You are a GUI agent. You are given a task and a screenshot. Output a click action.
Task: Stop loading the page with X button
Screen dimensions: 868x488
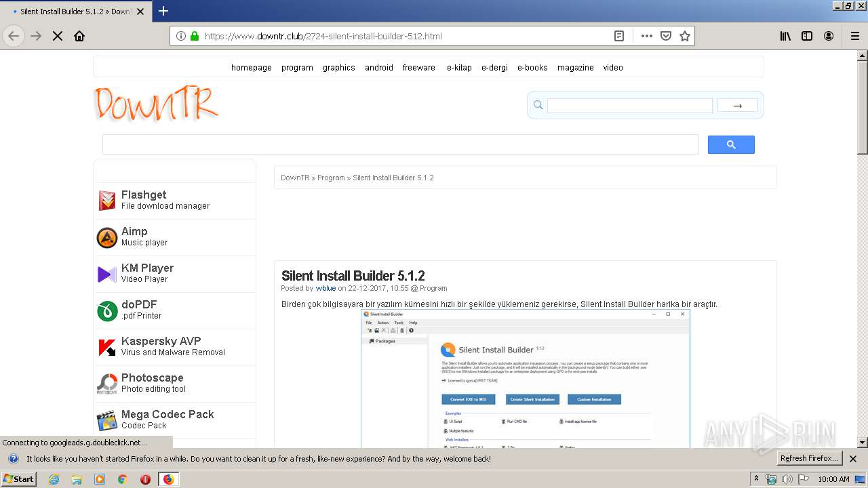coord(58,36)
